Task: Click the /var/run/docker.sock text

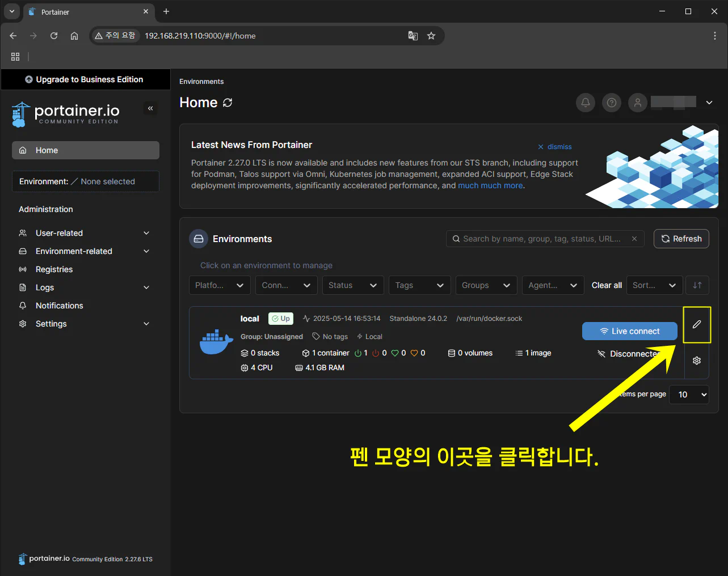Action: 489,319
